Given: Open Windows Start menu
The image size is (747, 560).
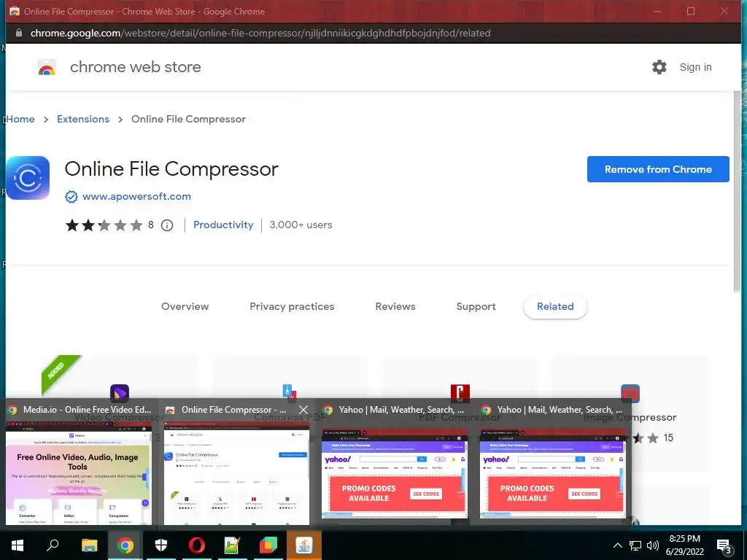Looking at the screenshot, I should point(18,545).
